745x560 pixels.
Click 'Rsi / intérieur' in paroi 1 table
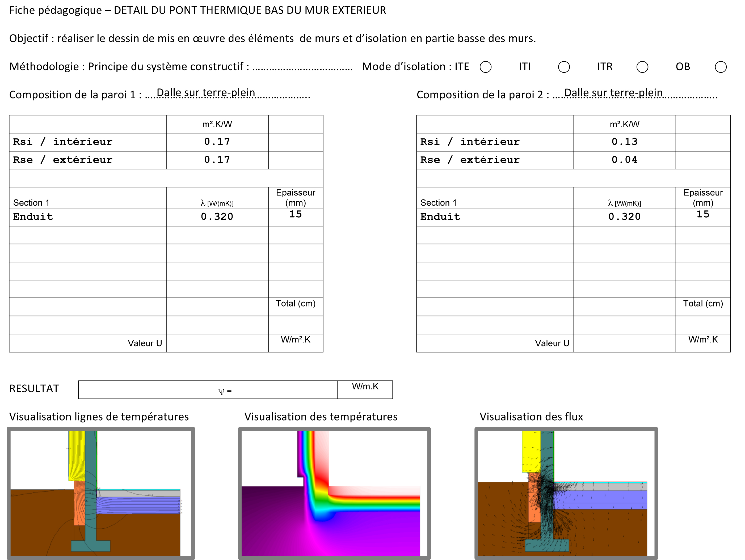coord(63,142)
